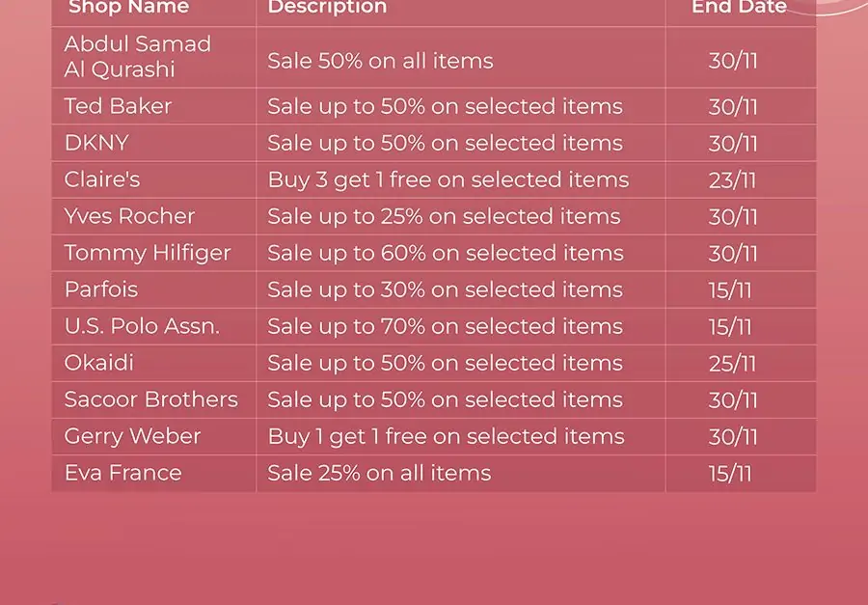868x605 pixels.
Task: Click Eva France's Sale 25% on all items
Action: click(x=379, y=473)
